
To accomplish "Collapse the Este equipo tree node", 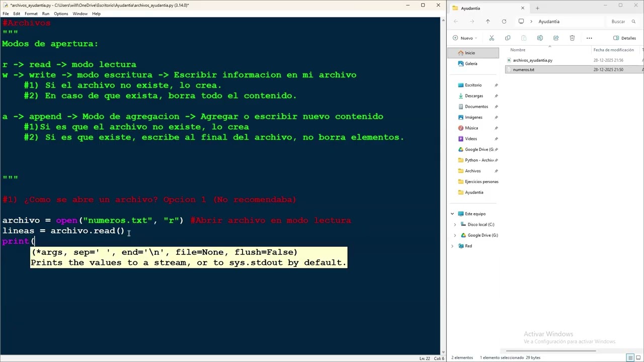I will pos(452,214).
